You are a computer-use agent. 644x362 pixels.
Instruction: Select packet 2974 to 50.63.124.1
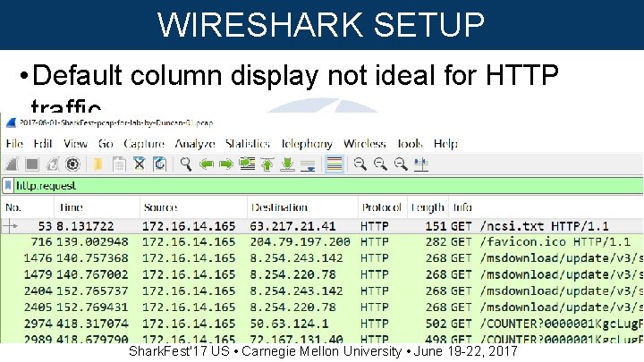pyautogui.click(x=322, y=324)
